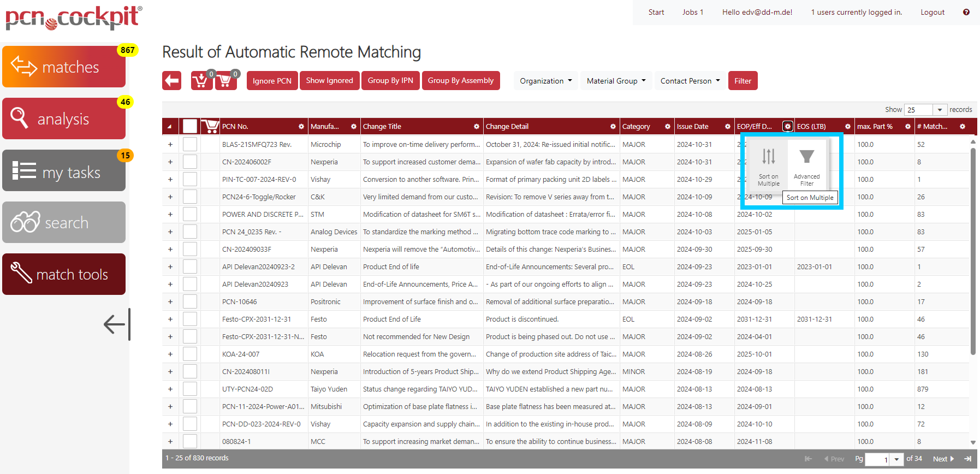The image size is (980, 474).
Task: Select checkbox for PCN-10646 row
Action: click(189, 302)
